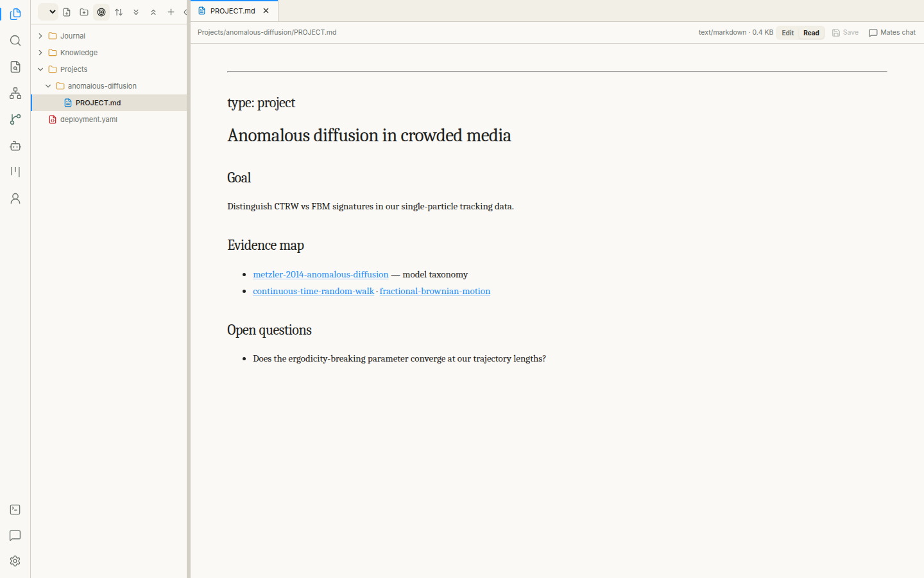
Task: Click the 'text/markdown · 0.4 KB' info
Action: click(x=735, y=32)
